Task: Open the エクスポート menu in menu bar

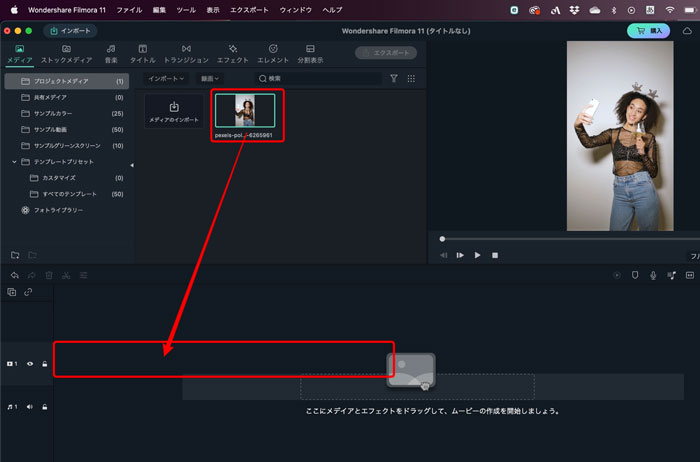Action: click(249, 10)
